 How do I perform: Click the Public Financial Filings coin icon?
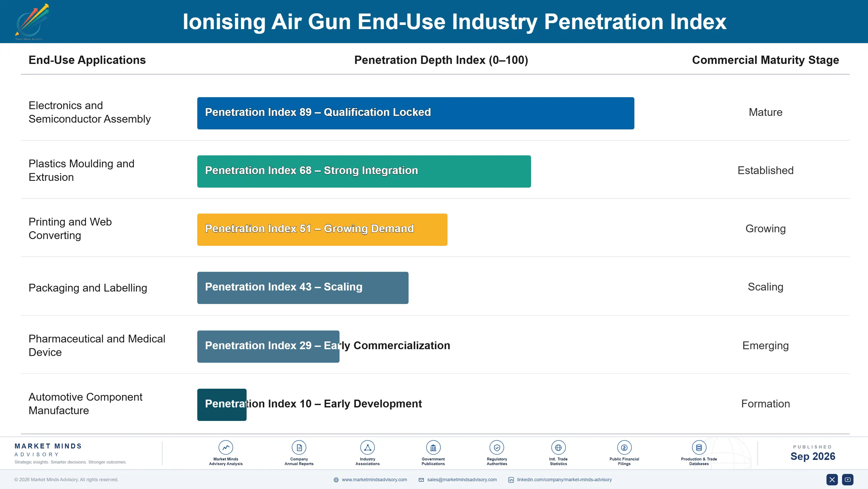624,447
